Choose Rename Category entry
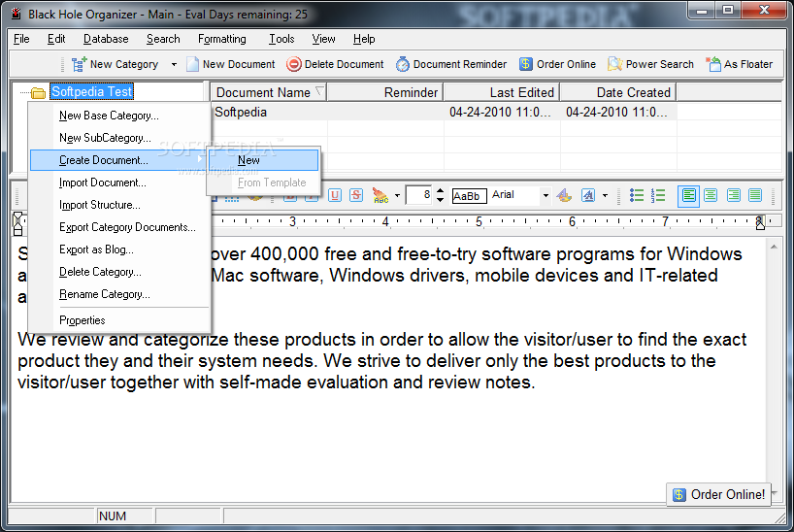 pos(120,294)
